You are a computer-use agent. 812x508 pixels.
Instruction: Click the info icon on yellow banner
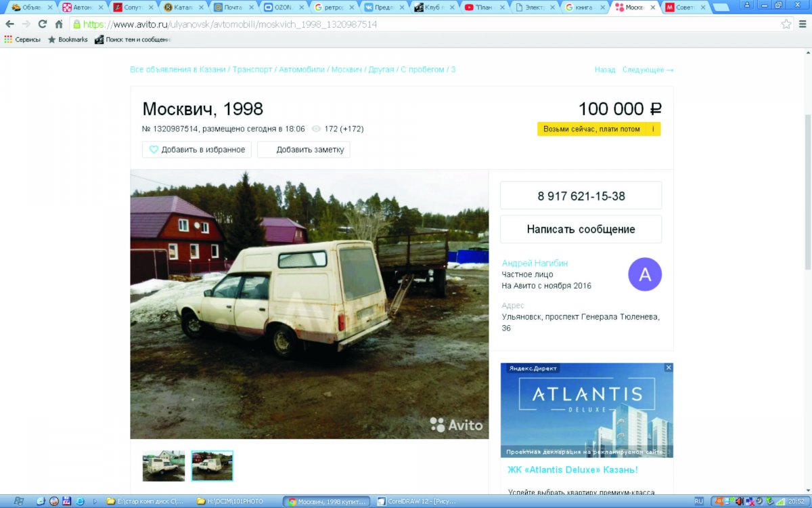(653, 129)
